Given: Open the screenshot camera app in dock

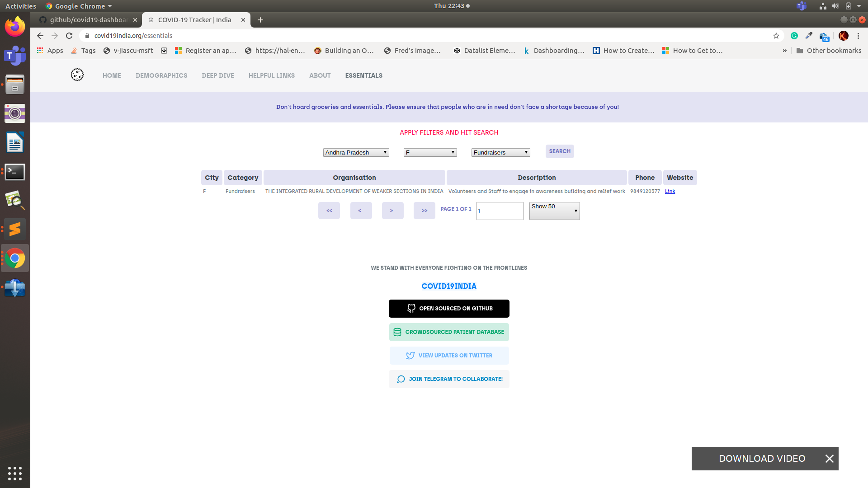Looking at the screenshot, I should pyautogui.click(x=15, y=113).
